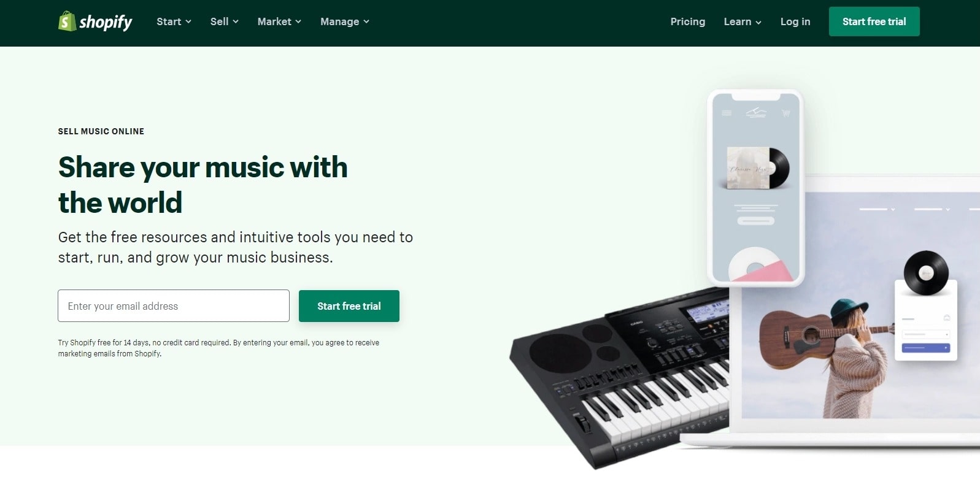This screenshot has width=980, height=487.
Task: Expand the Start dropdown menu
Action: point(174,21)
